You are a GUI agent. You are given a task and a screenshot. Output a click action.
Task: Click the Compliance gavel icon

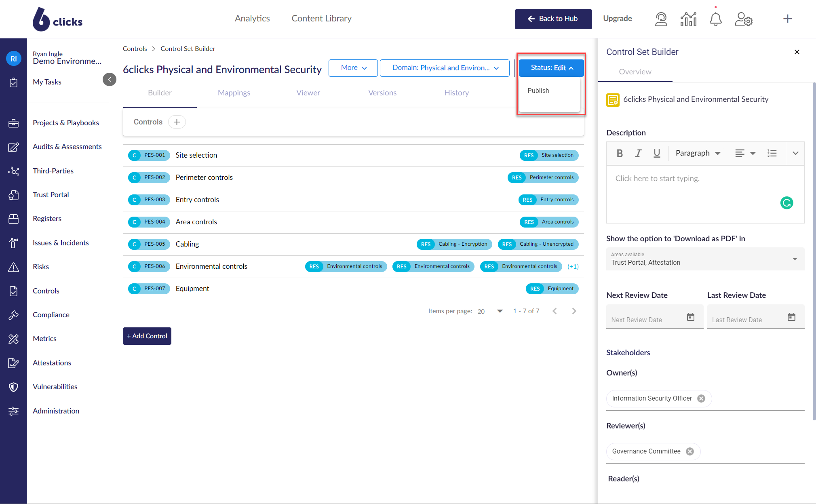pyautogui.click(x=13, y=315)
